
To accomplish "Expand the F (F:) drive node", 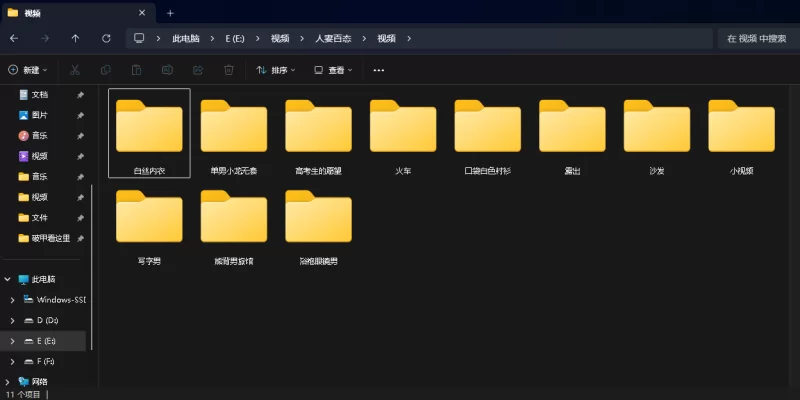I will click(13, 361).
